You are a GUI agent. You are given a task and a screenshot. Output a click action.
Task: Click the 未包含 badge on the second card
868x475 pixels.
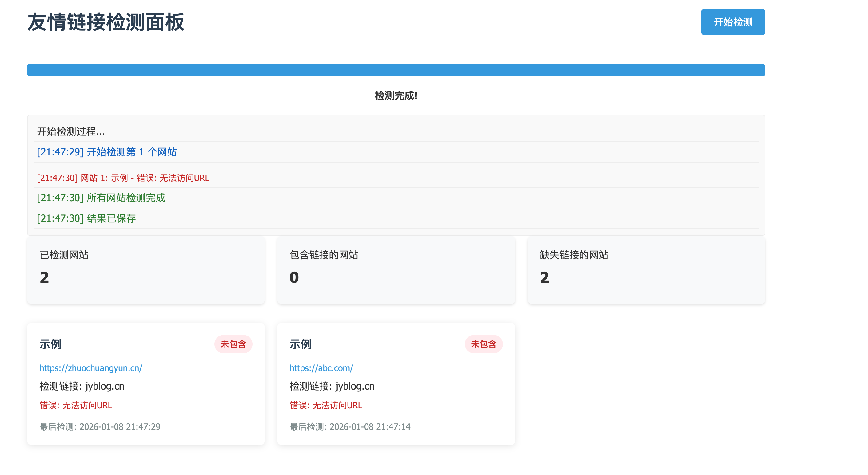(x=484, y=344)
